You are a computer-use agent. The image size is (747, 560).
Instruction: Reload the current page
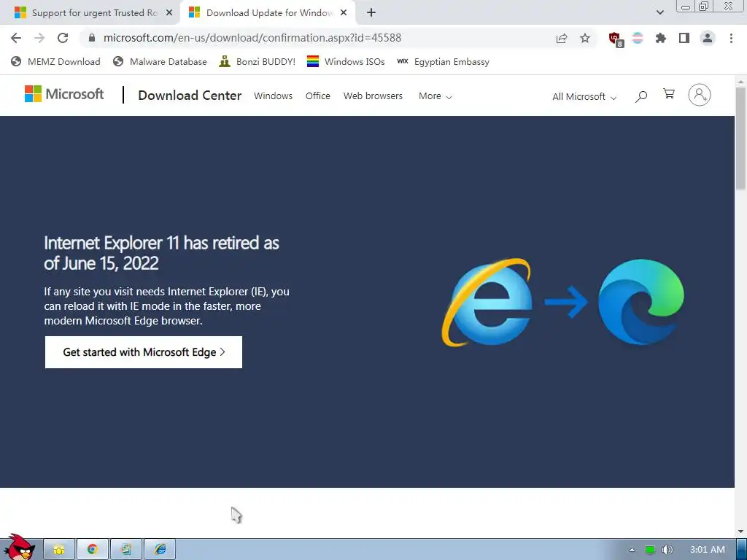63,38
